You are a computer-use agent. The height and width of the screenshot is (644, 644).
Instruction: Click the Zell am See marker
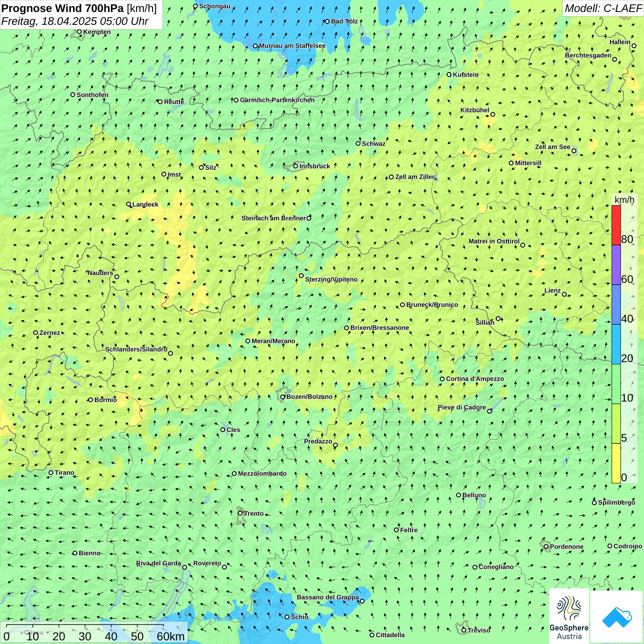pyautogui.click(x=574, y=150)
